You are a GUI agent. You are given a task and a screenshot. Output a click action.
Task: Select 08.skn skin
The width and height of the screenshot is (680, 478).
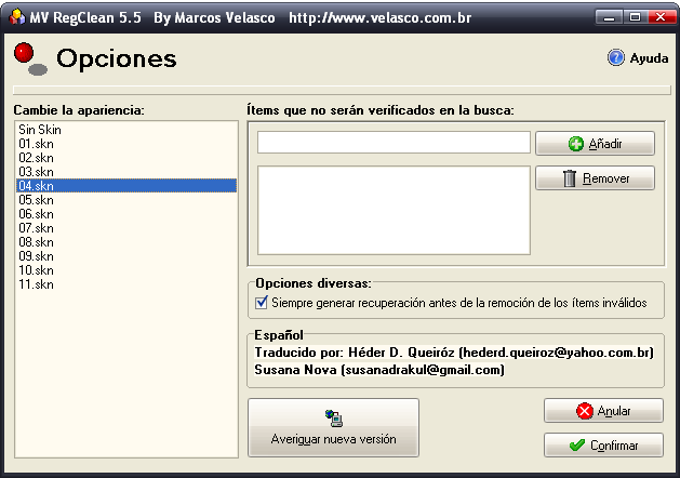tap(126, 242)
